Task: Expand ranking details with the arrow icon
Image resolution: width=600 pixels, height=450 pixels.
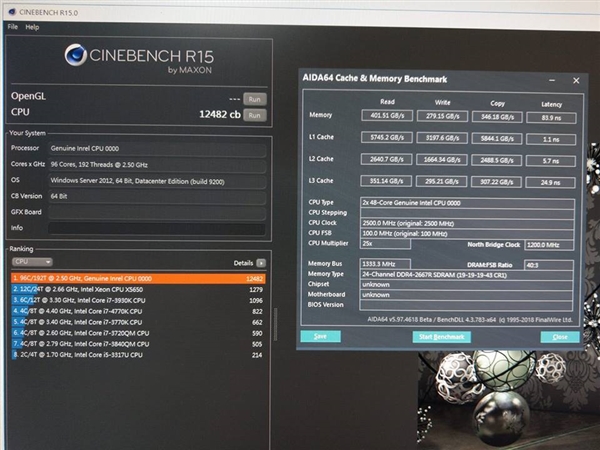Action: pos(261,262)
